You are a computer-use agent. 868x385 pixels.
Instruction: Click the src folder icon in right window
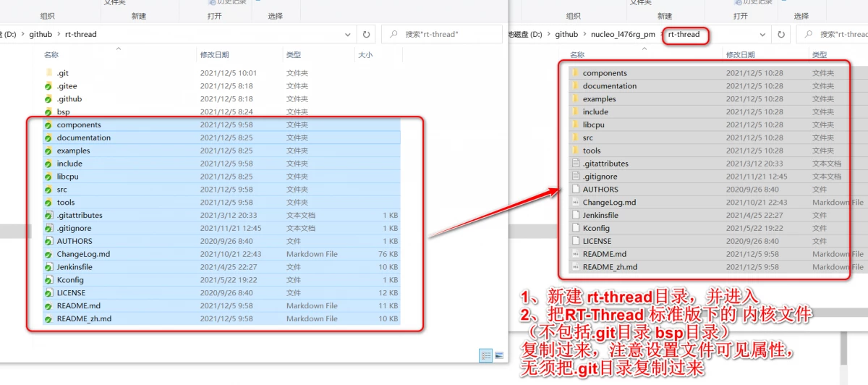point(575,137)
